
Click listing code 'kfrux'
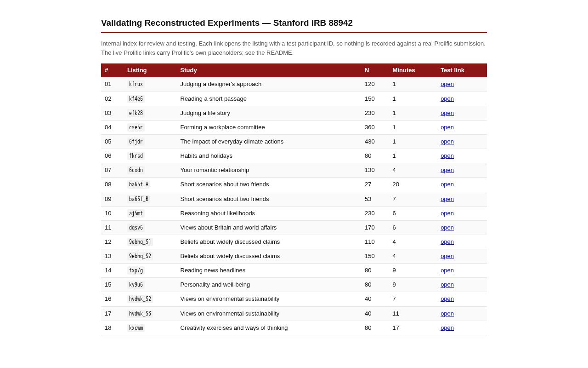click(136, 84)
